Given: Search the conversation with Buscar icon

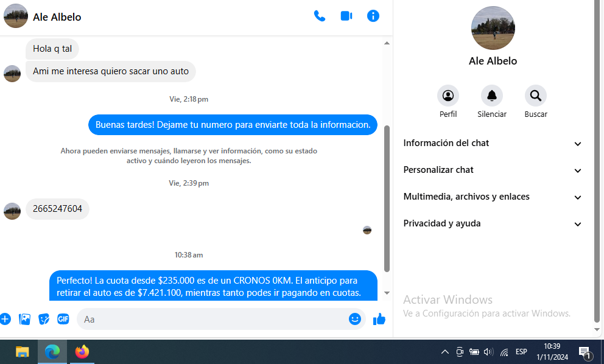Looking at the screenshot, I should coord(535,96).
